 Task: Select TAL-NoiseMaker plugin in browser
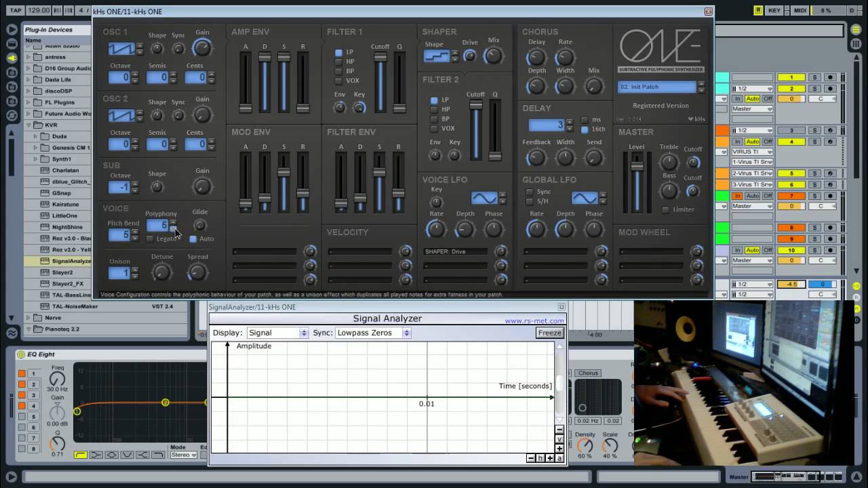click(x=75, y=306)
